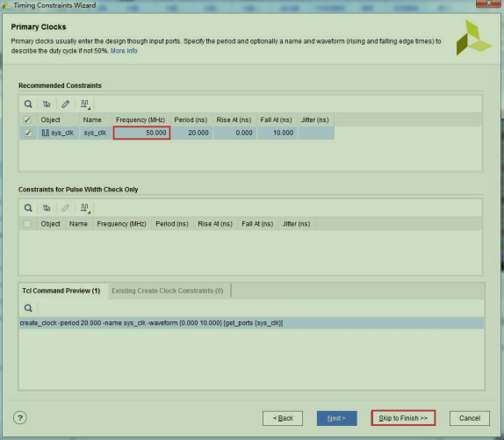Click Period (ns) header in Pulse Width table
This screenshot has height=440, width=504.
tap(172, 224)
